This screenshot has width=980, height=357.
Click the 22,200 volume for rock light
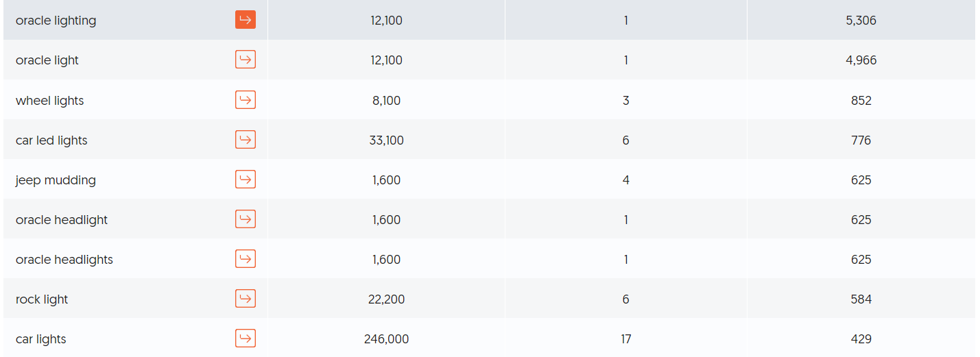(386, 299)
